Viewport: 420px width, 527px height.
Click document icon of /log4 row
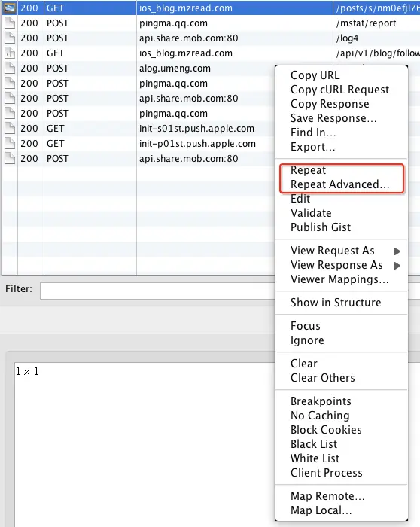(x=10, y=38)
